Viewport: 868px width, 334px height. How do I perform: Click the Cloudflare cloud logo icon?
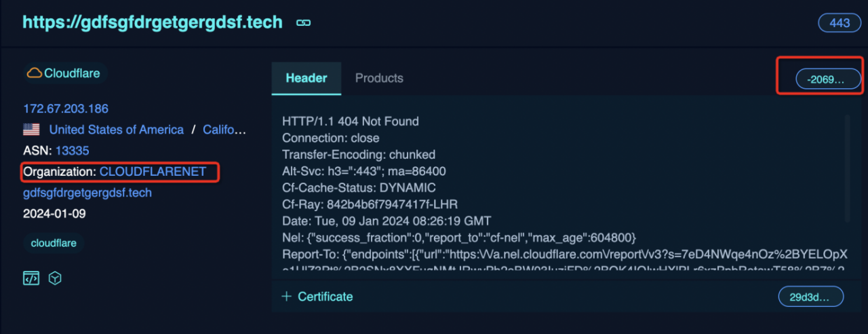tap(34, 73)
